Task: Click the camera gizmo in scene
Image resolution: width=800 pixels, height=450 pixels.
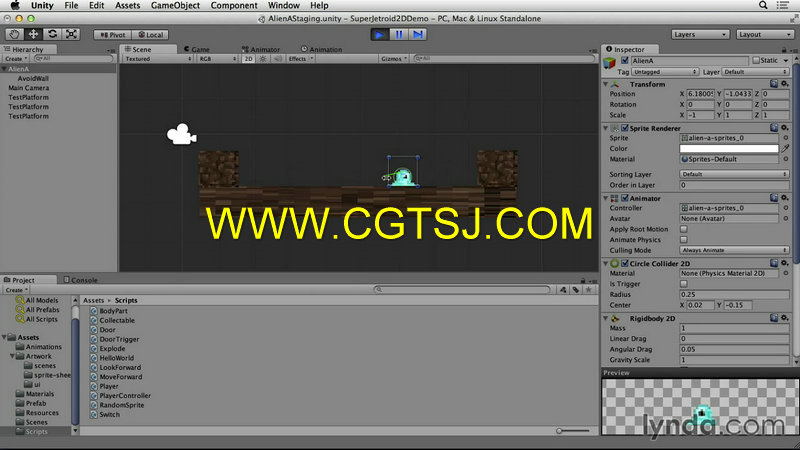Action: [x=182, y=135]
